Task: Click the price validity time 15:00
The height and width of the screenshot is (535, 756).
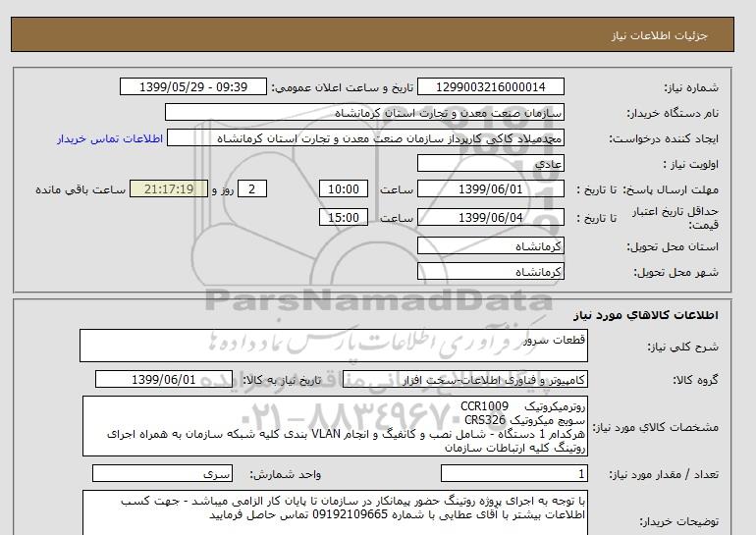Action: (x=344, y=217)
